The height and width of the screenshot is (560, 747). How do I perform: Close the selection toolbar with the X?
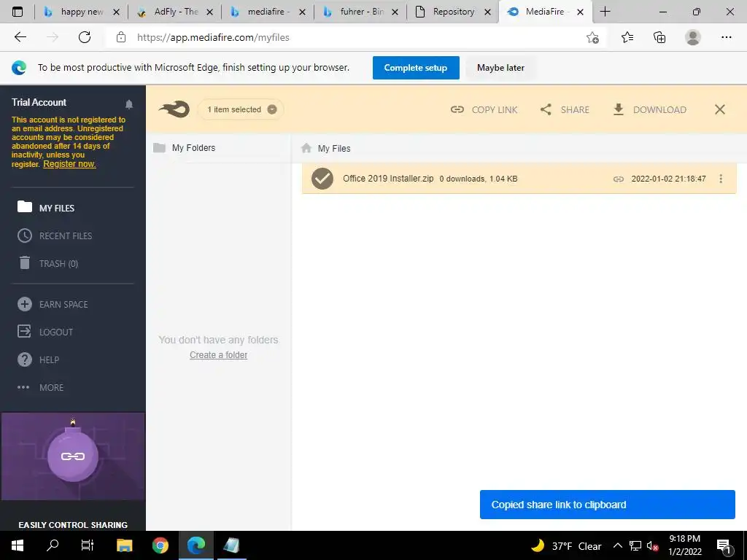pos(720,109)
